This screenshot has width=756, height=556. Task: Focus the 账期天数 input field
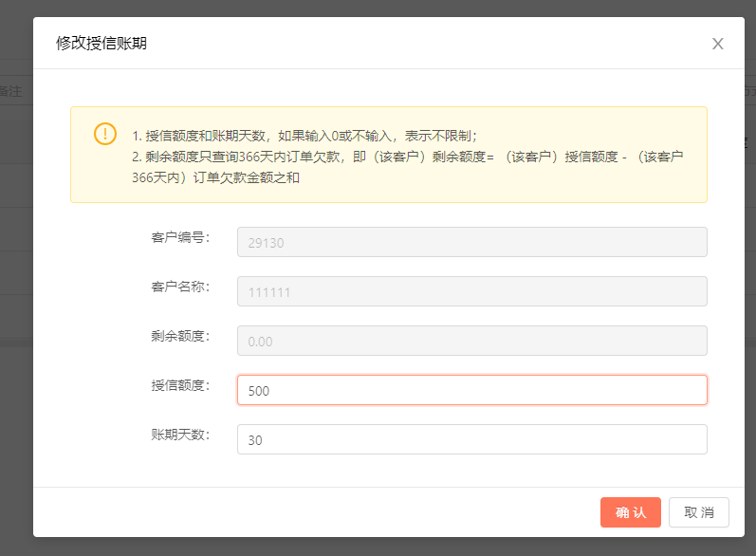click(x=472, y=439)
